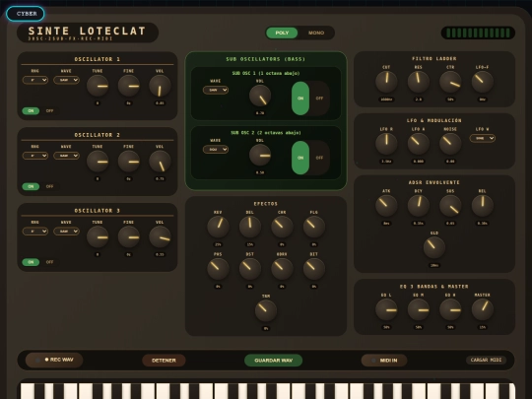Click the LFO R rate knob
Viewport: 532px width, 399px height.
(386, 144)
